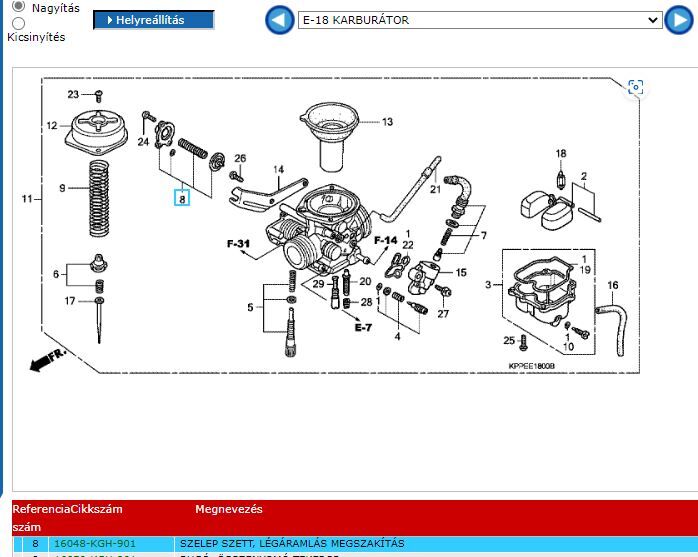This screenshot has width=698, height=557.
Task: Click part label 15 in the diagram
Action: pos(461,272)
